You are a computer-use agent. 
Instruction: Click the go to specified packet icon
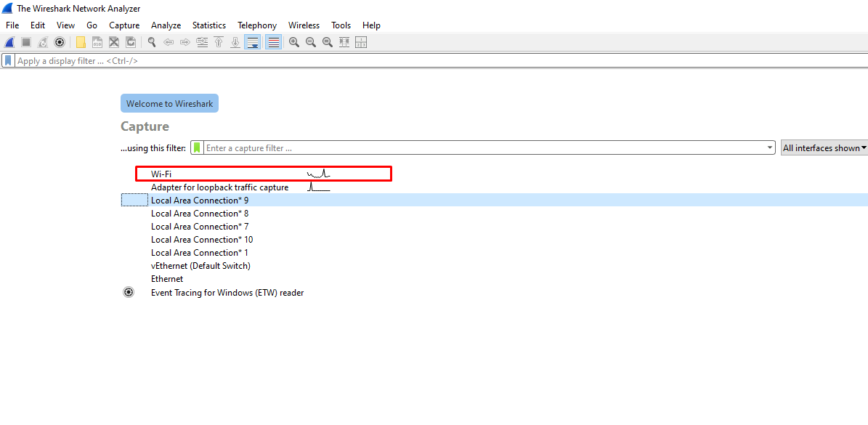[202, 42]
